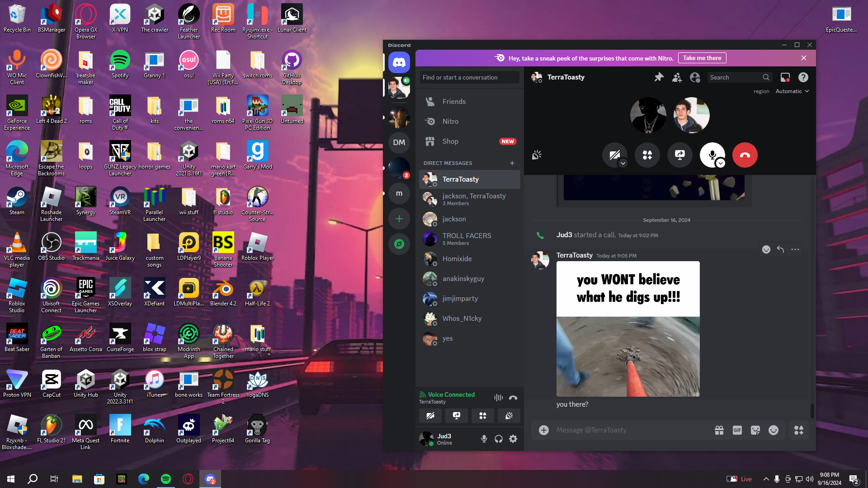This screenshot has width=868, height=488.
Task: Open jackson, TerraToasty group chat
Action: (469, 199)
